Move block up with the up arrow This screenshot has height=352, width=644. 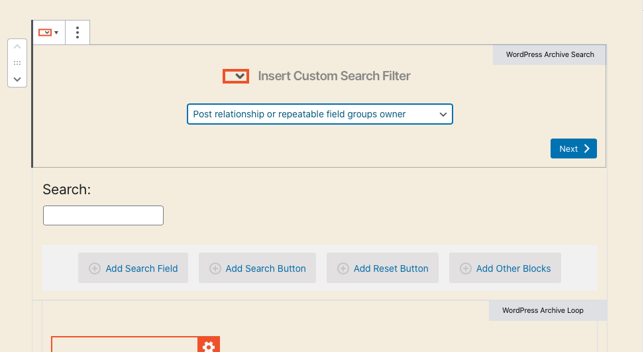pos(17,47)
